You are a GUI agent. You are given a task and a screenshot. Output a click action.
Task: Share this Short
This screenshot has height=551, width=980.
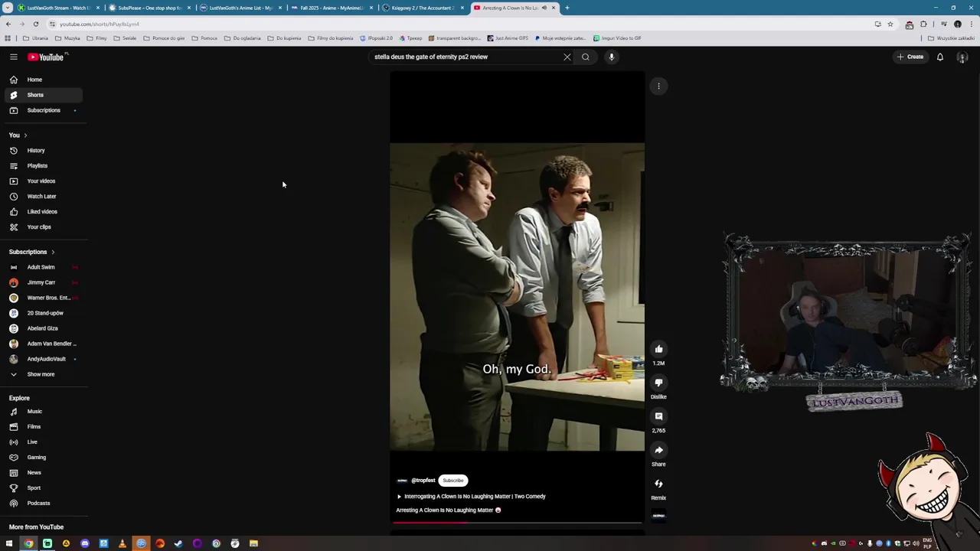coord(658,450)
